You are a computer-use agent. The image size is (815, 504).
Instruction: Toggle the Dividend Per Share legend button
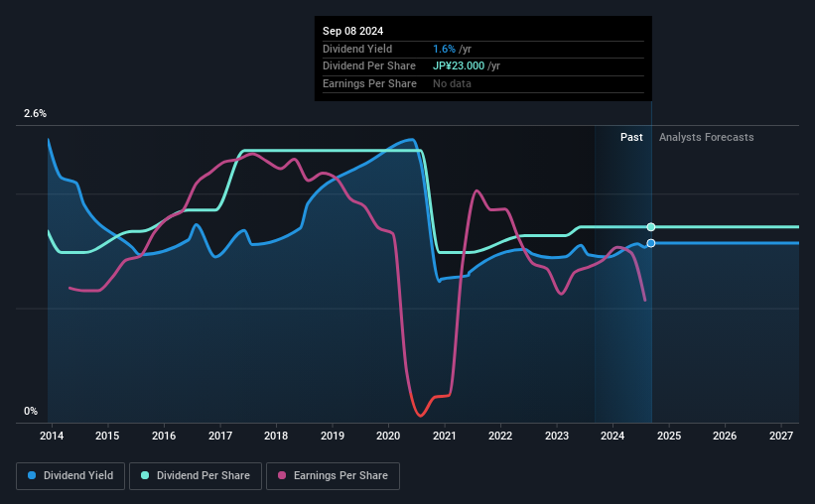pos(196,476)
